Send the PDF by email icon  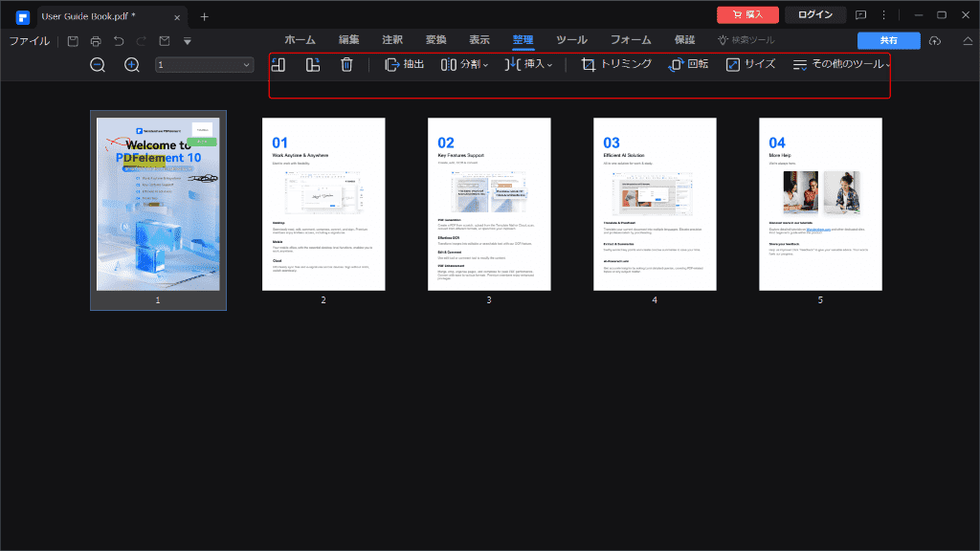click(x=165, y=41)
